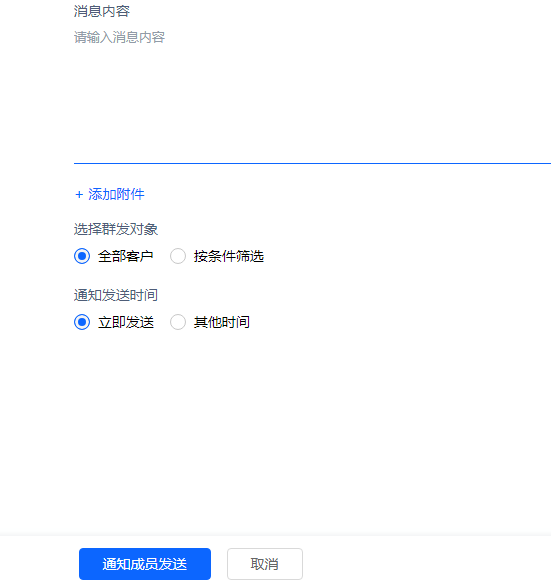Click the 通知成员发送 blue button
The image size is (551, 587).
145,564
